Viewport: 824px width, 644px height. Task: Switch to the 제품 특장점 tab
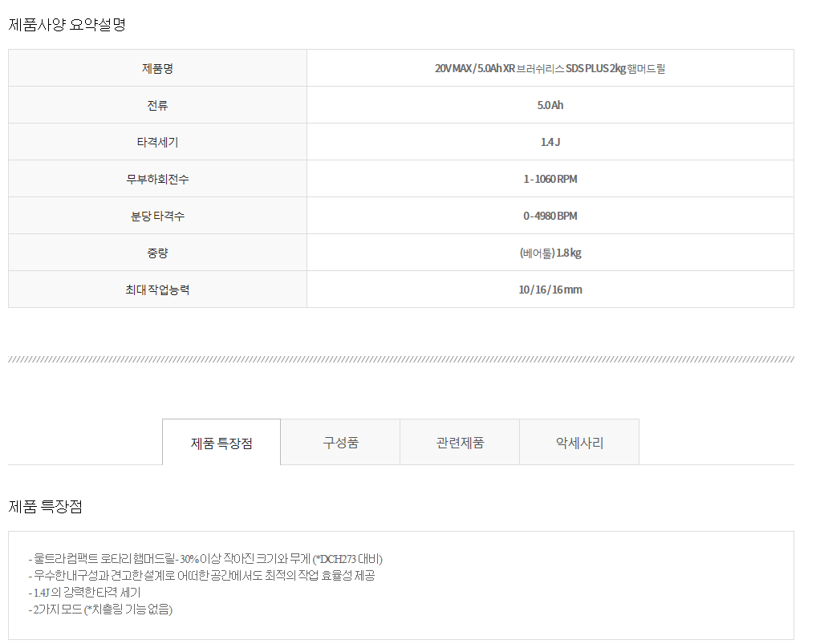[221, 443]
